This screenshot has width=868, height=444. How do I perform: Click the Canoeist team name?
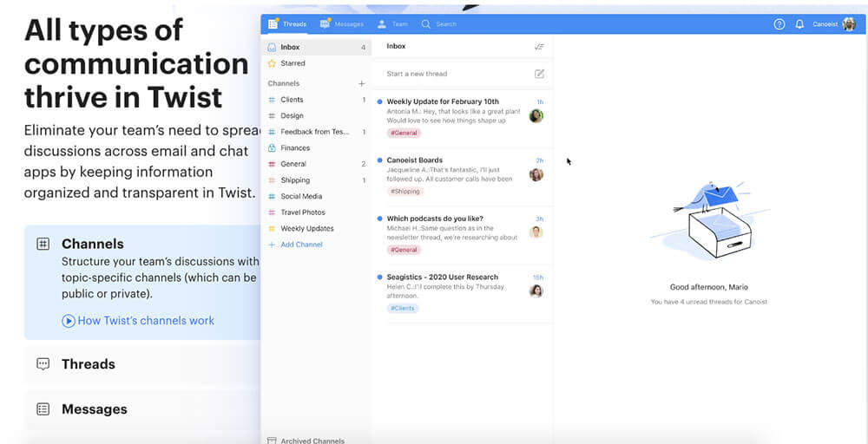pyautogui.click(x=825, y=24)
